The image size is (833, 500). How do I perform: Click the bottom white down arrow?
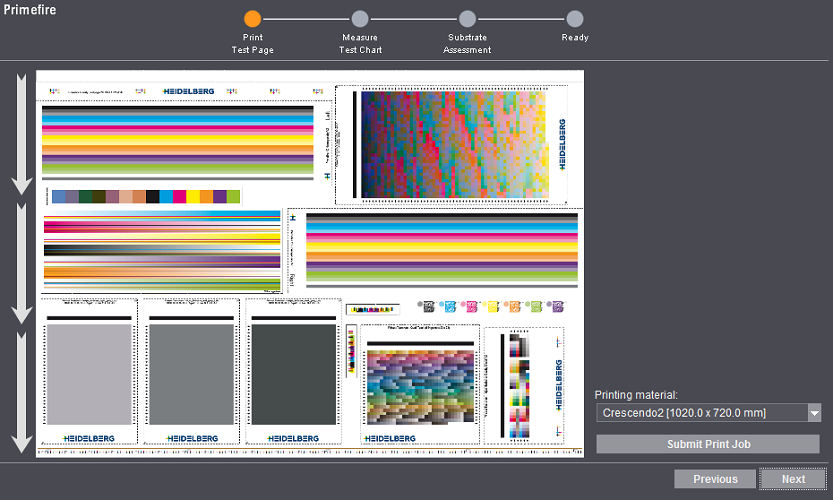pyautogui.click(x=22, y=391)
